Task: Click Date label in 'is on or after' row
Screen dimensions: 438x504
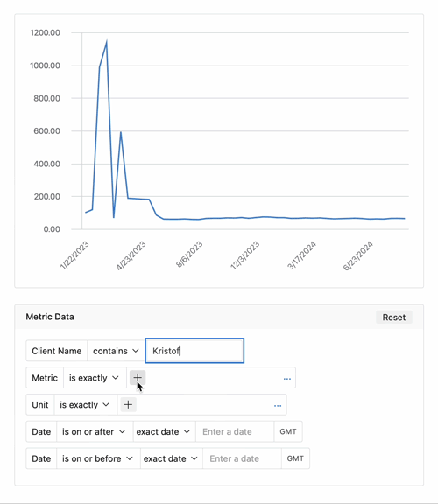Action: [41, 431]
